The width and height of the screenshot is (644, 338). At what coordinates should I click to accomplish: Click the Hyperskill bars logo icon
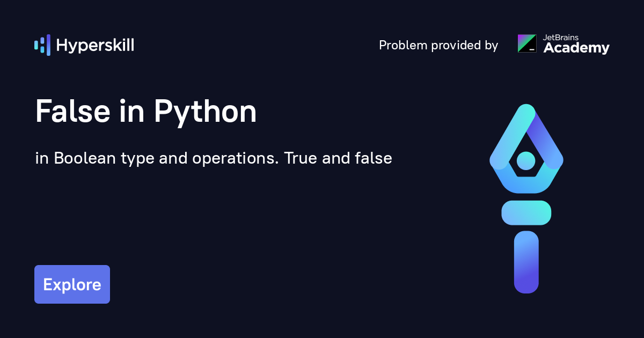pos(42,45)
